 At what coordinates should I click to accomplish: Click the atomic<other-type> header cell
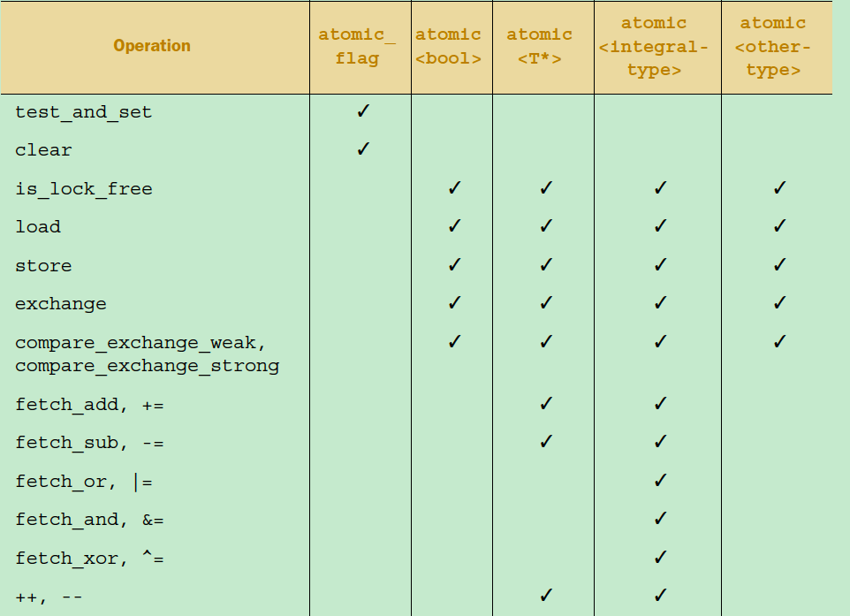click(773, 47)
